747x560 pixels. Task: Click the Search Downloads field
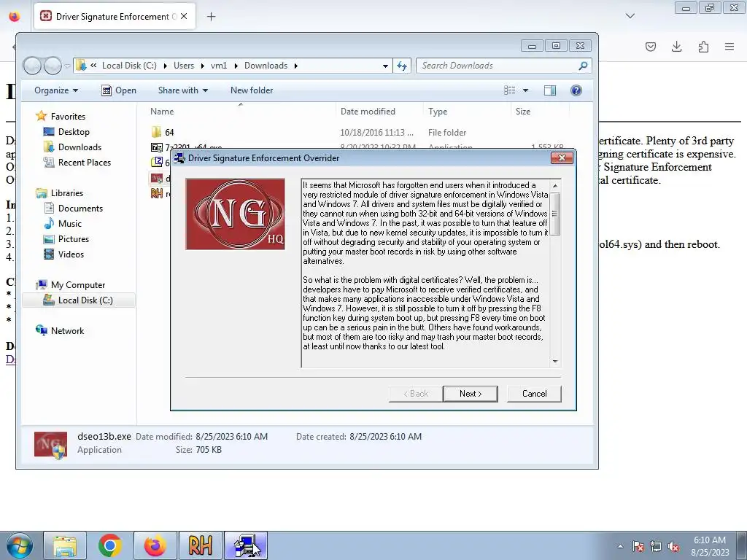(498, 66)
